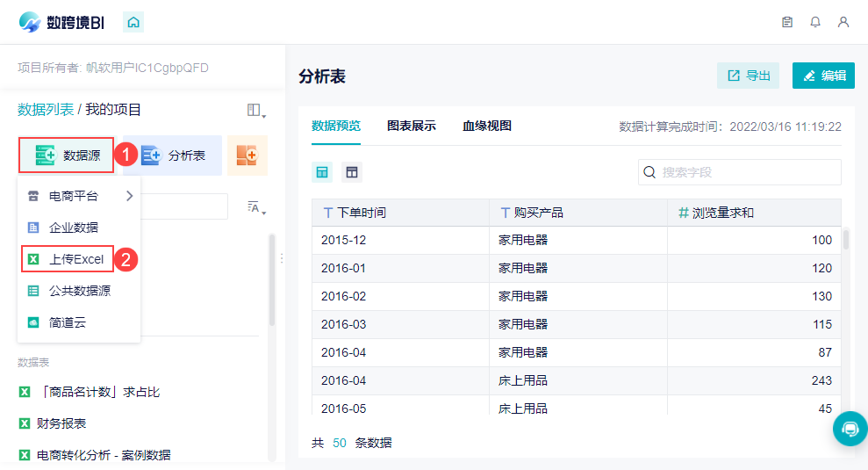This screenshot has height=470, width=868.
Task: Click the 搜索字段 search box
Action: click(739, 172)
